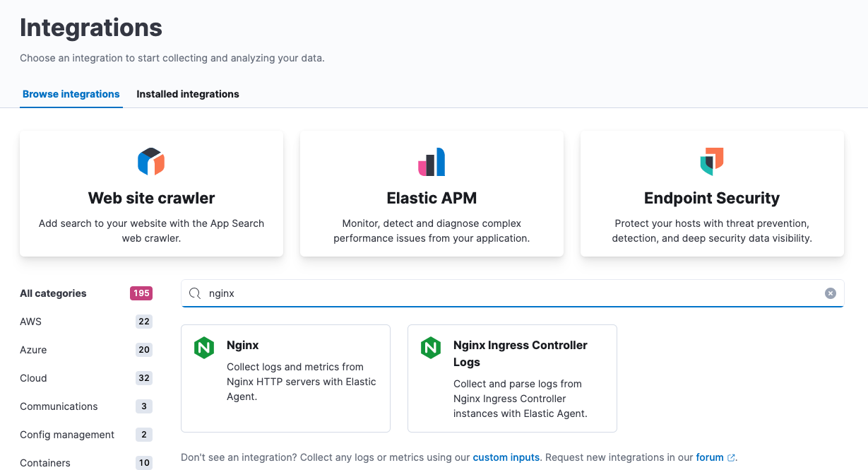Click the Elastic APM bar chart icon
Viewport: 868px width, 470px height.
click(x=432, y=162)
